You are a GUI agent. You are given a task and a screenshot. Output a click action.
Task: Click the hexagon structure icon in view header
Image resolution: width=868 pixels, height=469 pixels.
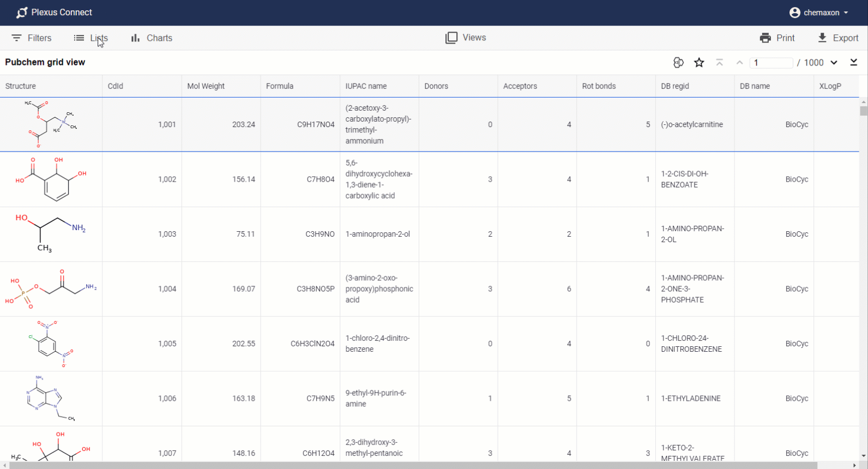click(678, 63)
